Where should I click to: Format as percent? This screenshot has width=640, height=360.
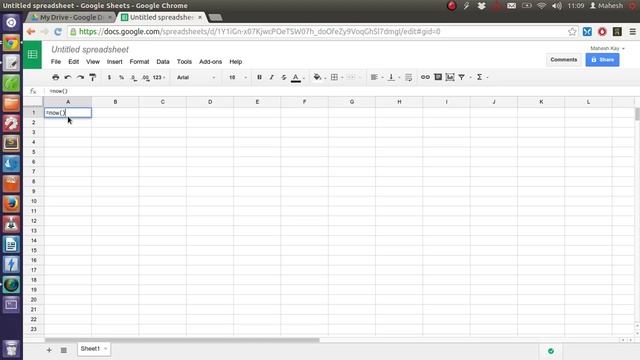[x=121, y=77]
